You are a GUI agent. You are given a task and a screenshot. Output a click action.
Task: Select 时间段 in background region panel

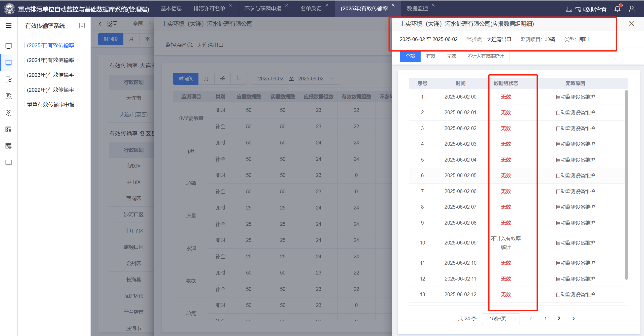[x=111, y=39]
